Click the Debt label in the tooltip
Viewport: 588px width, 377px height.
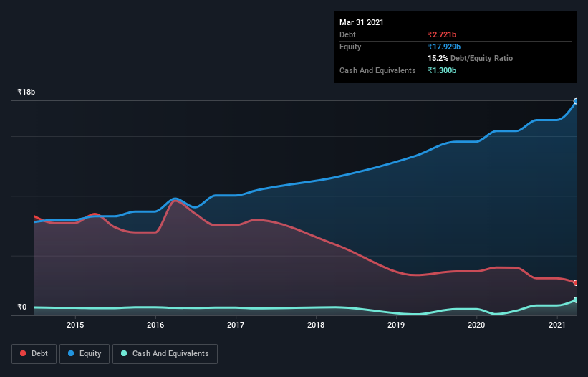click(x=347, y=34)
